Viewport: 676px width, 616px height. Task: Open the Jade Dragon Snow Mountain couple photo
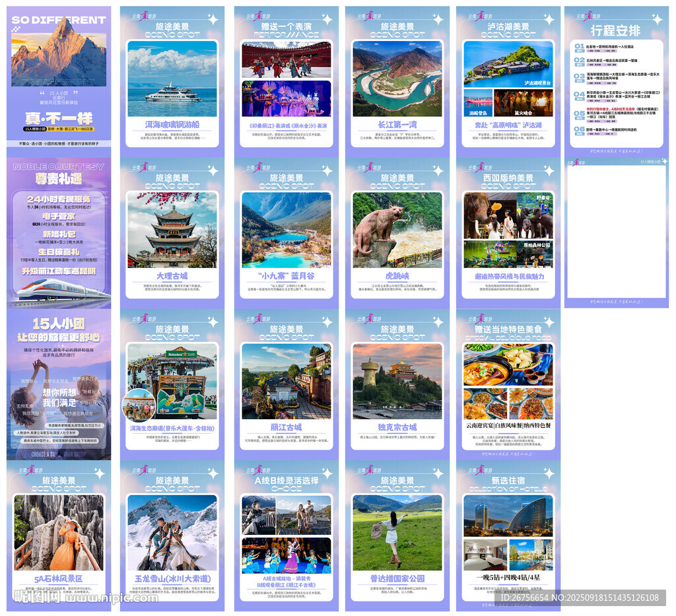172,532
